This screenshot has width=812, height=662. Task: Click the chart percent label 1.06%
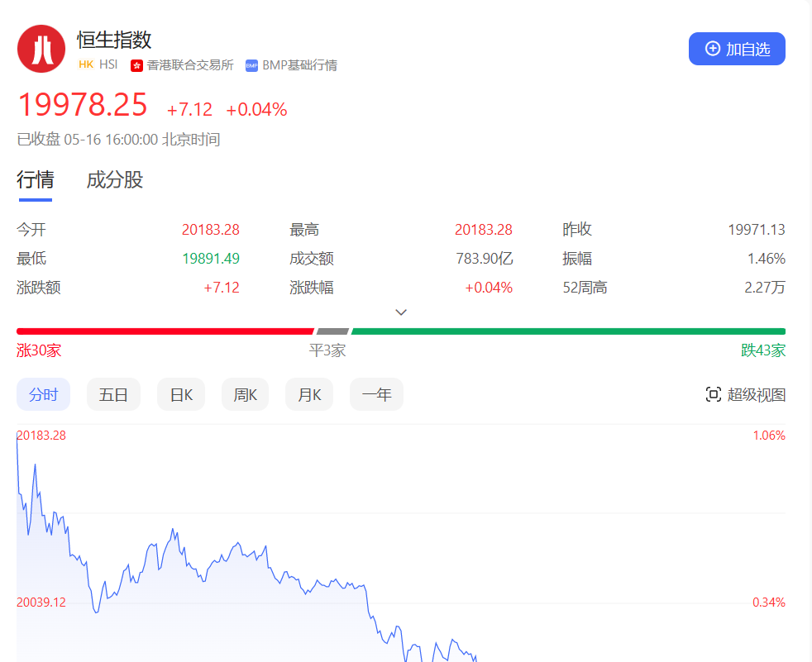coord(769,436)
